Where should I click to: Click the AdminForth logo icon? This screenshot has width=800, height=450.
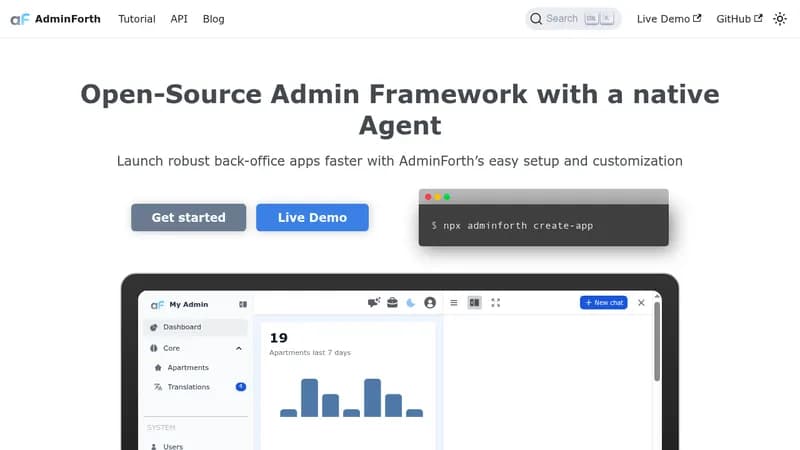pyautogui.click(x=20, y=19)
